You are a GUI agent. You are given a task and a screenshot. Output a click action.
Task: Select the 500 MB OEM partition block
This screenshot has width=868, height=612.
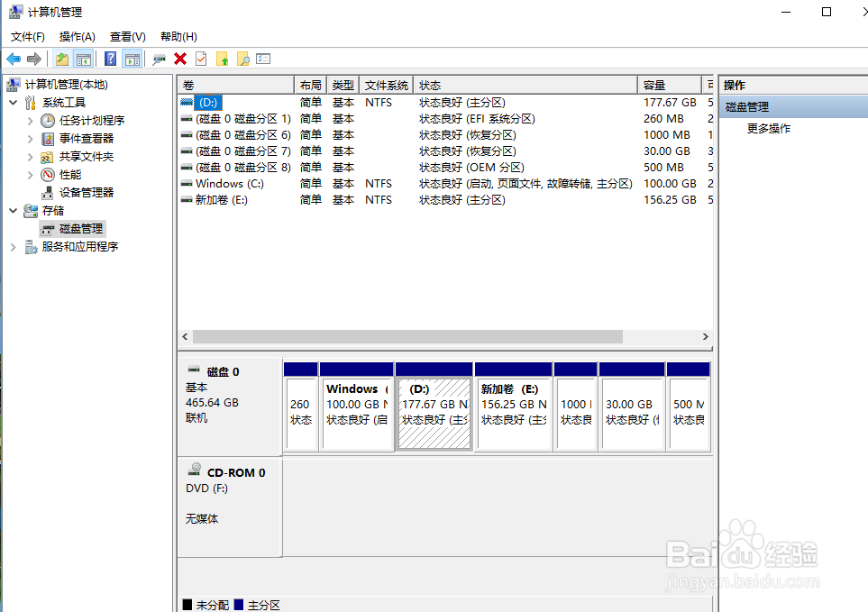pos(688,406)
